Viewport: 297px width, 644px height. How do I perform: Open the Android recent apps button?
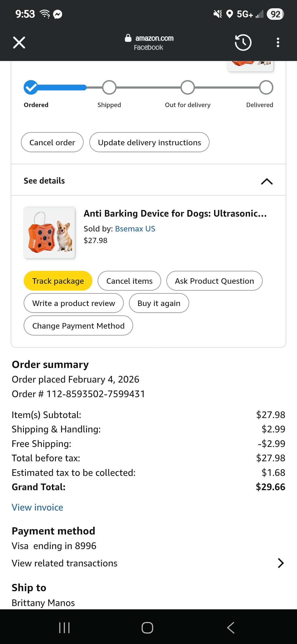pyautogui.click(x=64, y=628)
